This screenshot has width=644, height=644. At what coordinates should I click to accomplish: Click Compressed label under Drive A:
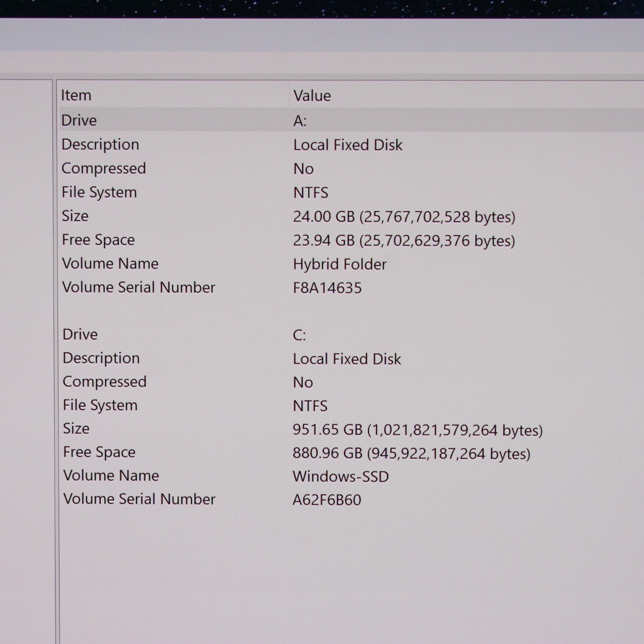[x=103, y=168]
